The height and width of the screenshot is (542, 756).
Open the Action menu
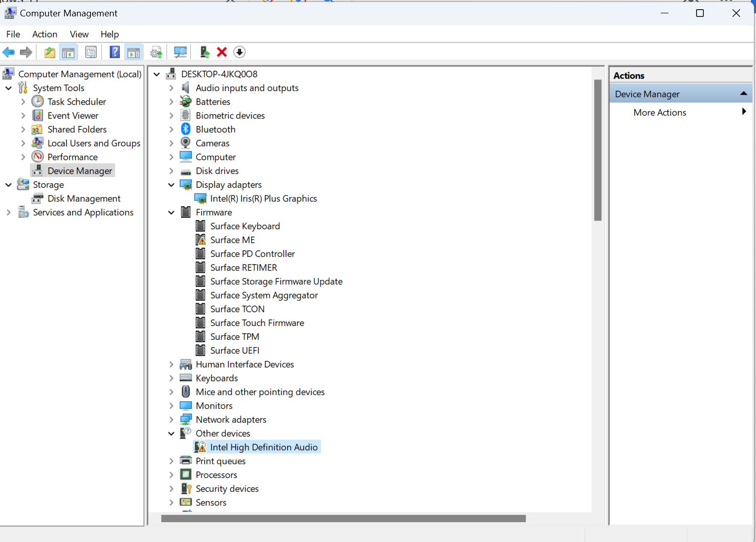click(x=45, y=34)
